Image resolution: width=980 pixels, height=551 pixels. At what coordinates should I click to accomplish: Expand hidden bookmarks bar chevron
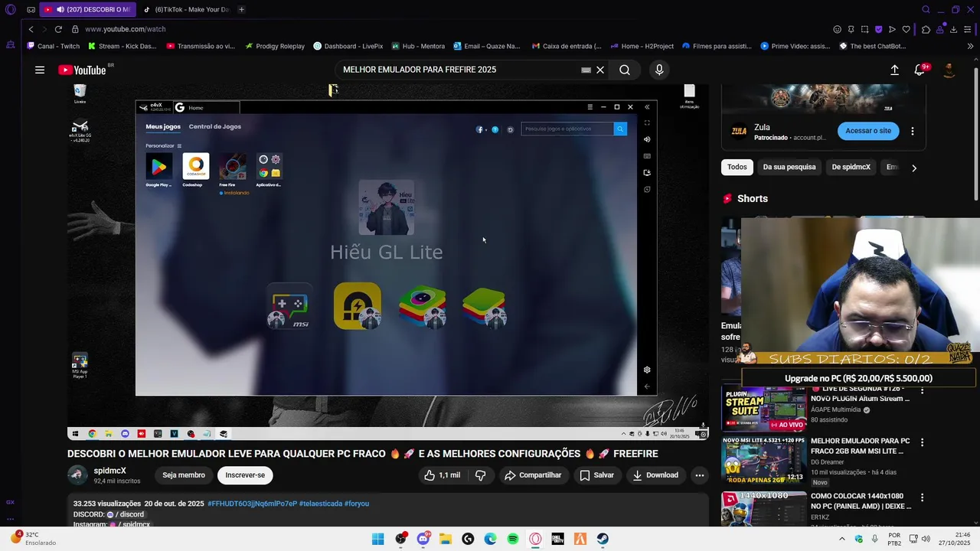click(x=970, y=46)
